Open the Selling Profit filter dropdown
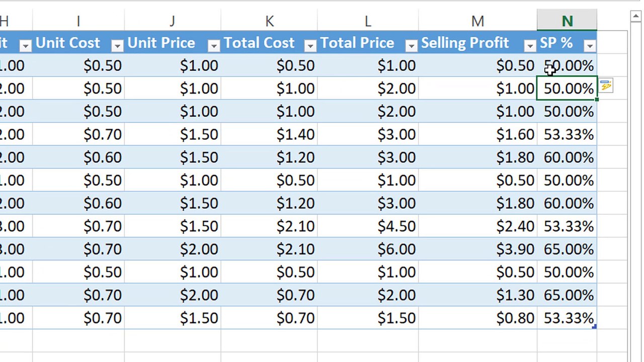Viewport: 644px width, 362px height. (x=530, y=46)
